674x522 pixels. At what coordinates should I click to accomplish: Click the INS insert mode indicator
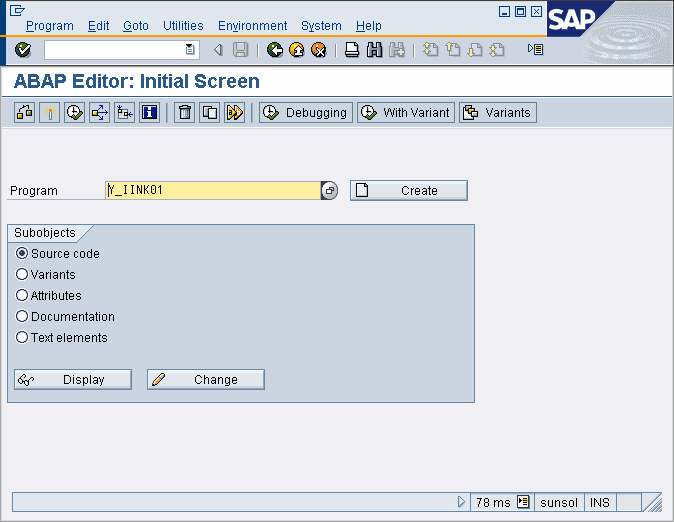(x=600, y=502)
